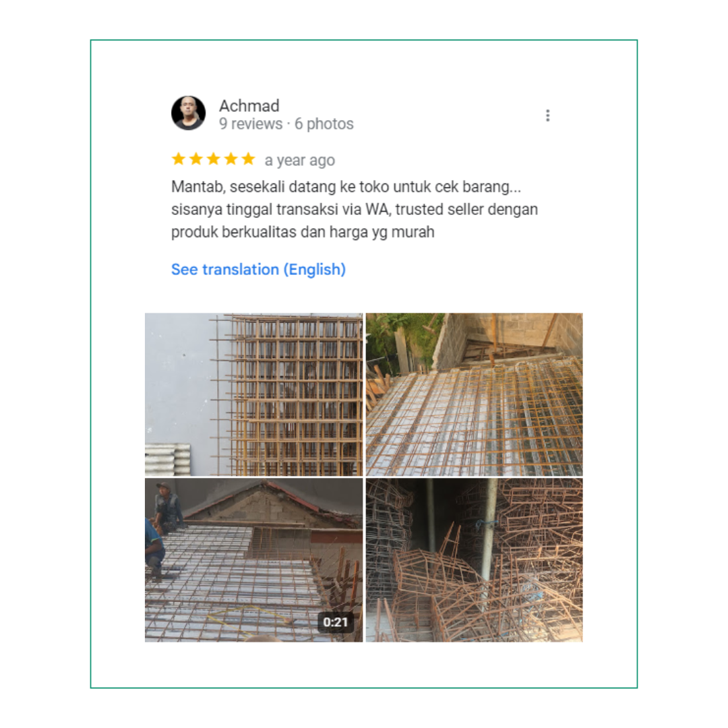728x728 pixels.
Task: Open the piled rebar stirrups photo
Action: click(x=474, y=560)
